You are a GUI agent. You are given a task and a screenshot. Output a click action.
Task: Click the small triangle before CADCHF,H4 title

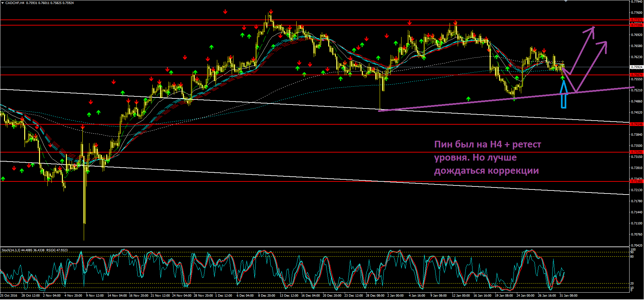click(2, 3)
